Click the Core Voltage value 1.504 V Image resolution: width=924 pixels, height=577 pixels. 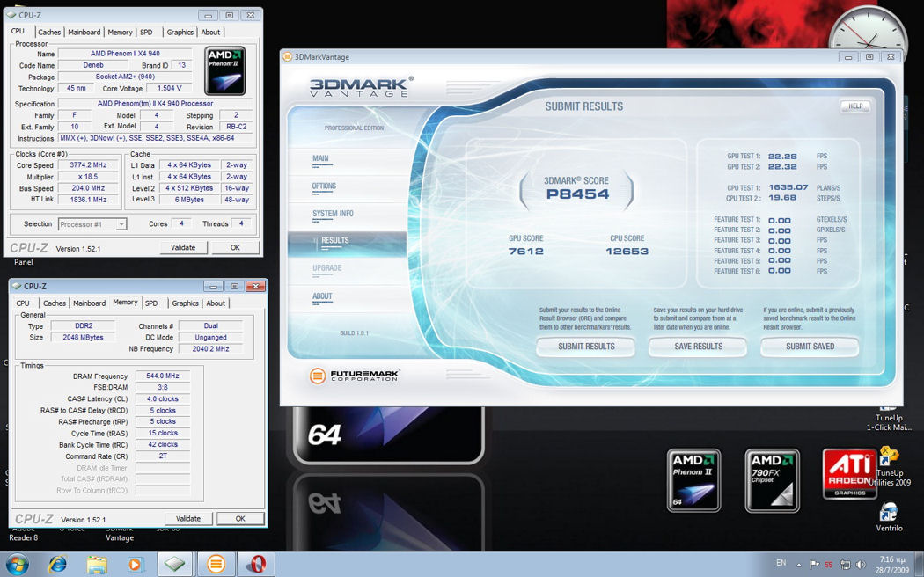coord(169,88)
